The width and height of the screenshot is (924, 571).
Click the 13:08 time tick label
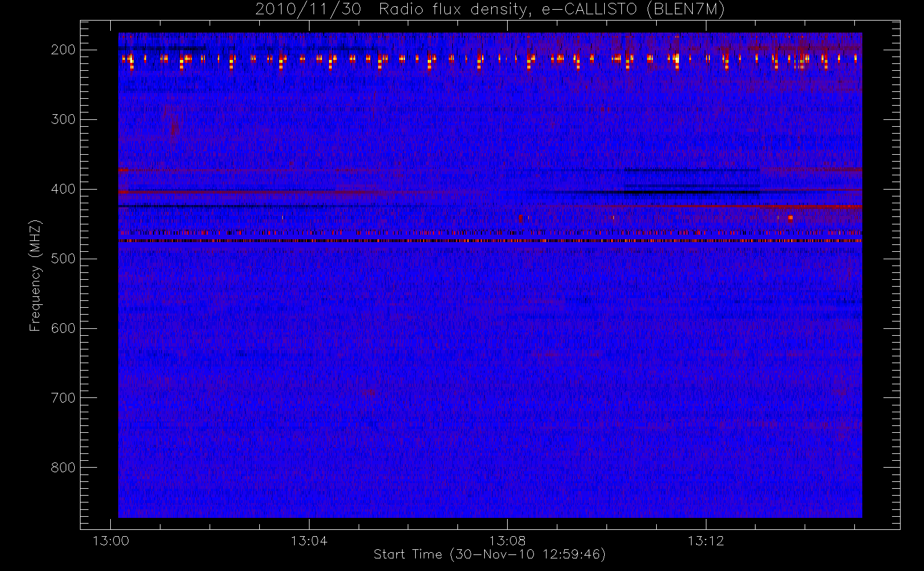click(x=507, y=541)
